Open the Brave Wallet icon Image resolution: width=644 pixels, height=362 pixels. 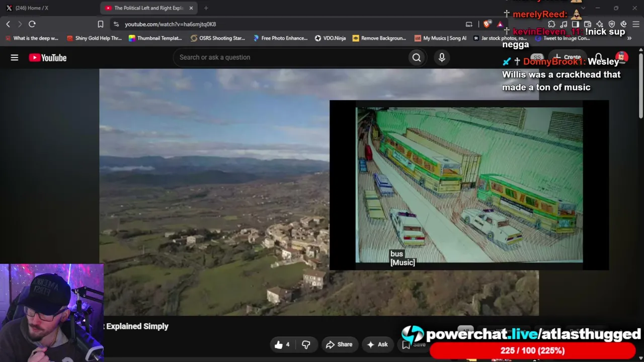click(x=588, y=24)
